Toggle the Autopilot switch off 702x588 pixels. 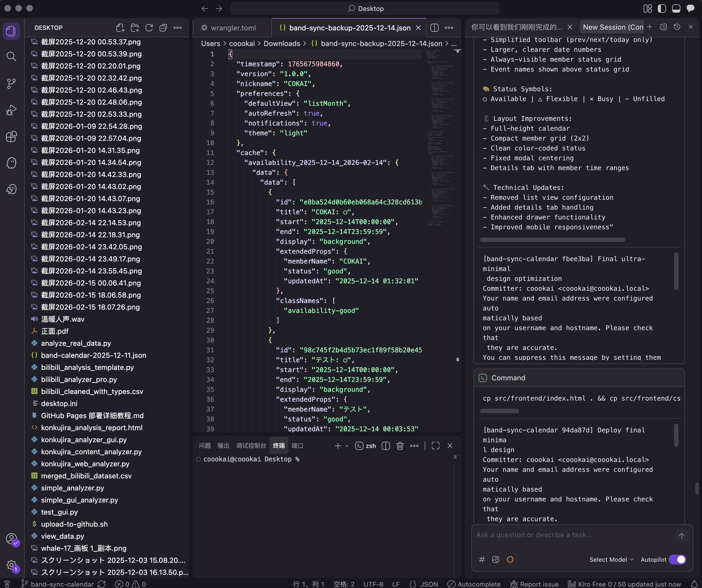click(678, 560)
